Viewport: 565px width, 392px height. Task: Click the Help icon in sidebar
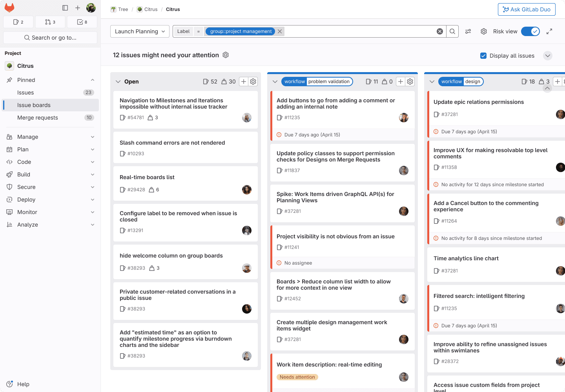coord(10,384)
